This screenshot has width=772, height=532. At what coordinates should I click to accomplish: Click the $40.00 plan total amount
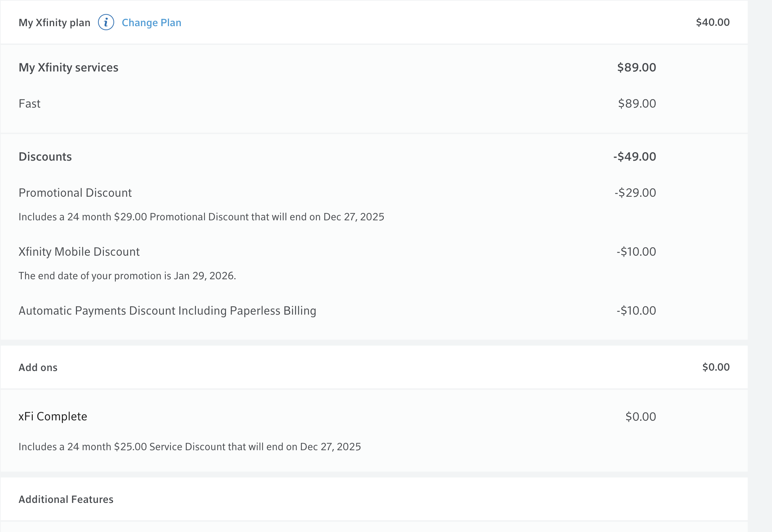(x=712, y=22)
